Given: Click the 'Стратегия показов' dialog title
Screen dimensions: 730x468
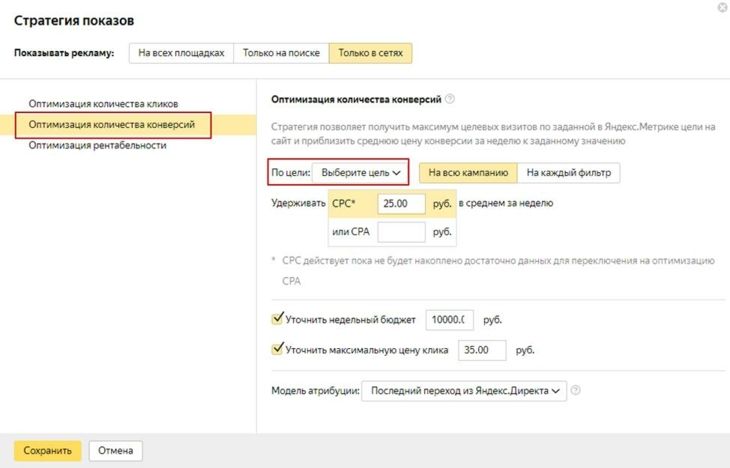Looking at the screenshot, I should tap(74, 20).
